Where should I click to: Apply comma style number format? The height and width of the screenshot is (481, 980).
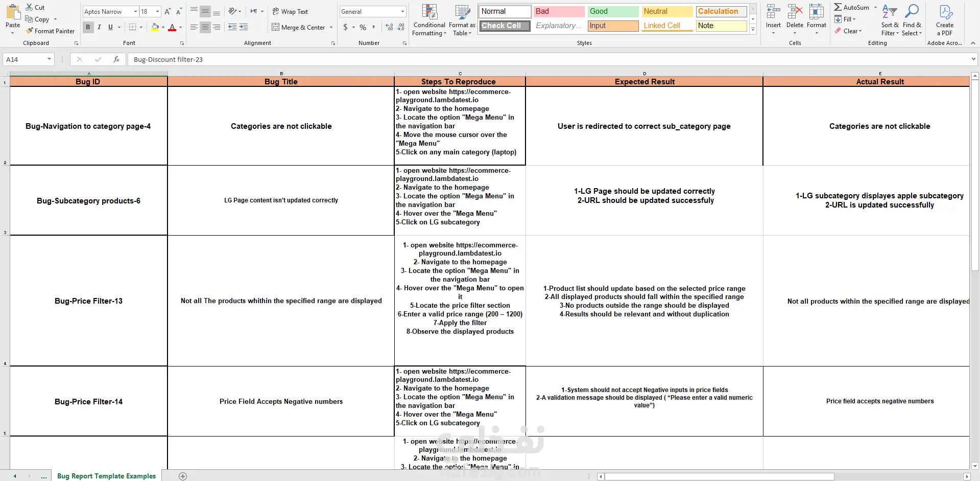click(374, 27)
